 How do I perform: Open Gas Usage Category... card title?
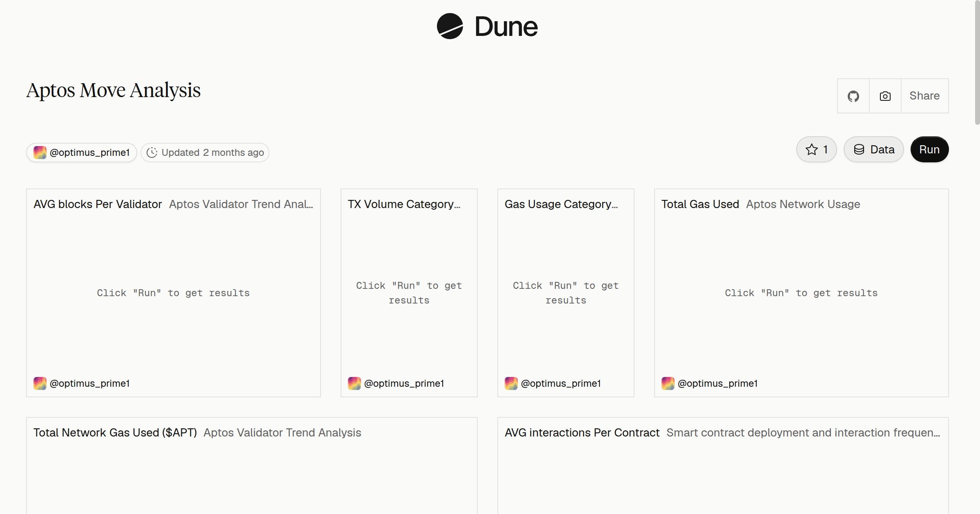click(x=561, y=204)
